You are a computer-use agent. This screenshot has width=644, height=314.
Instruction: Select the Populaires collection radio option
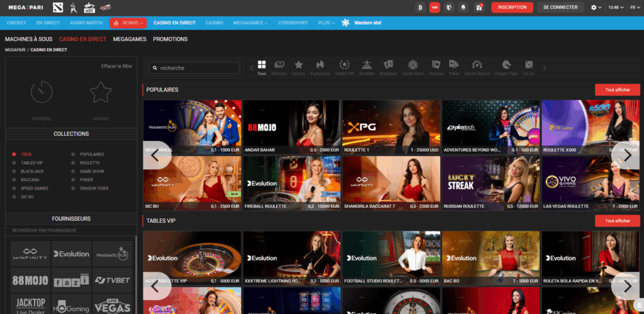73,155
